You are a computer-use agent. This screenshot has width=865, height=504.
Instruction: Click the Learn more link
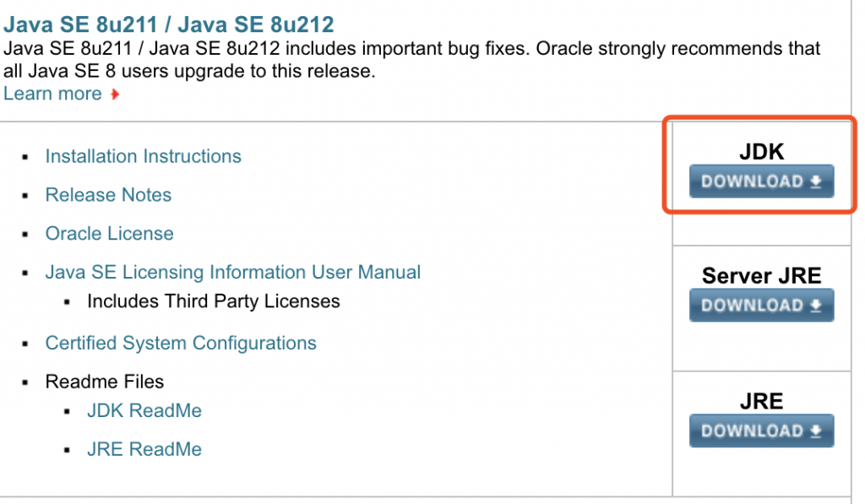pyautogui.click(x=52, y=93)
